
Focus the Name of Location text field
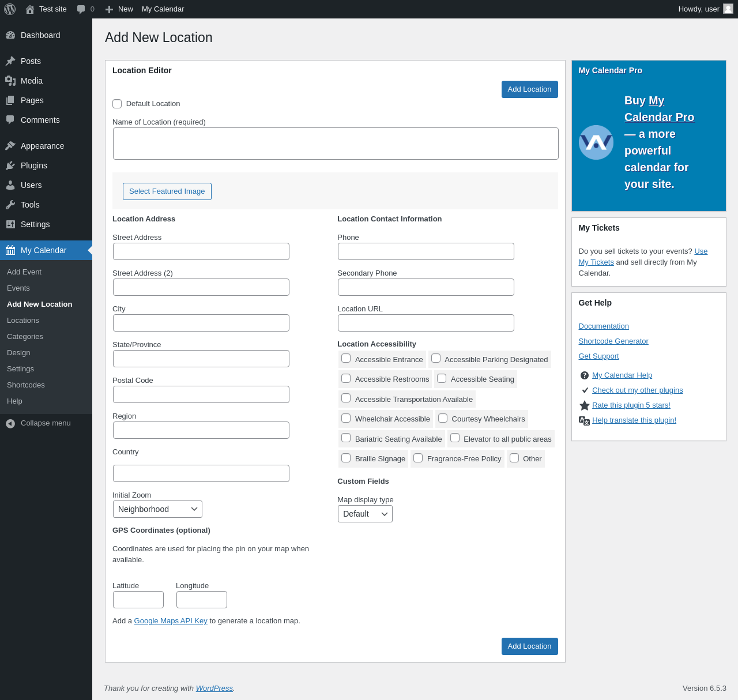[336, 144]
